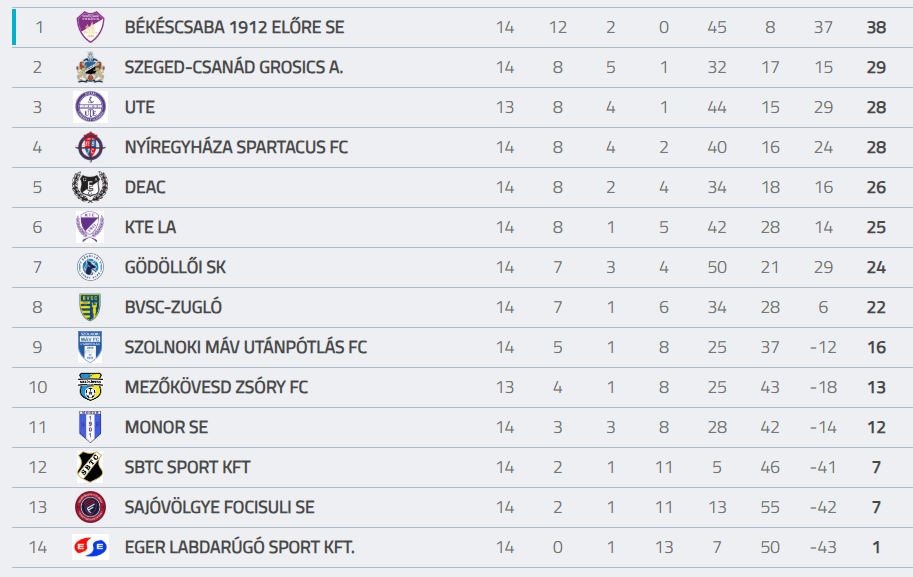Open the Eger Labdarúgó Sport Kft. team link

coord(240,547)
